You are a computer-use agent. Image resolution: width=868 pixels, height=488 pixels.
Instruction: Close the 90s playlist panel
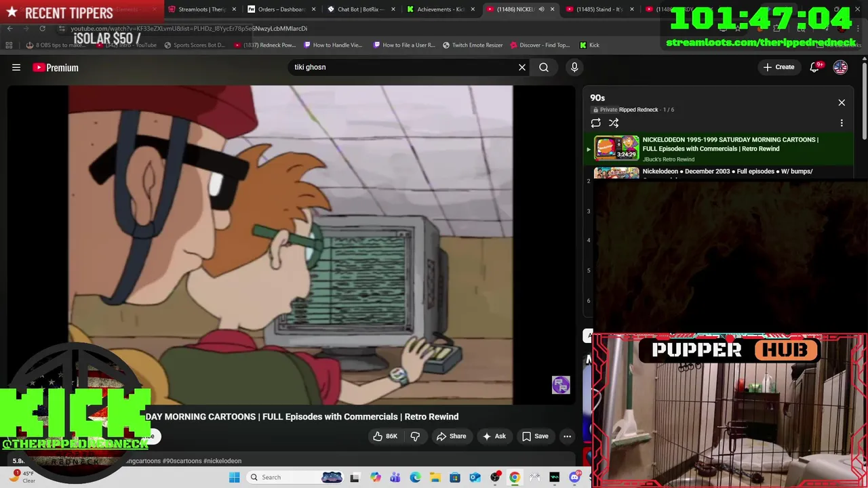(x=842, y=102)
